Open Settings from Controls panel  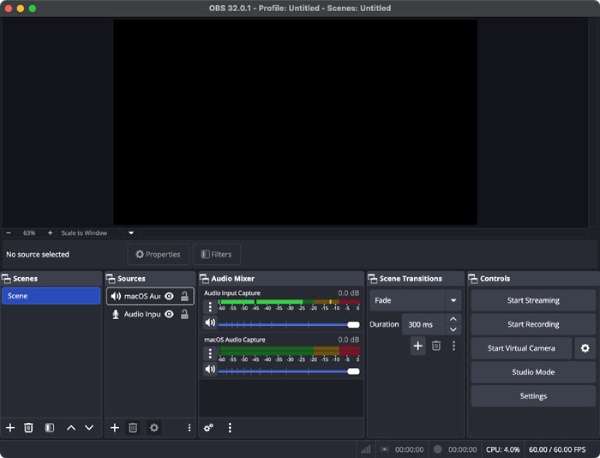pos(533,396)
